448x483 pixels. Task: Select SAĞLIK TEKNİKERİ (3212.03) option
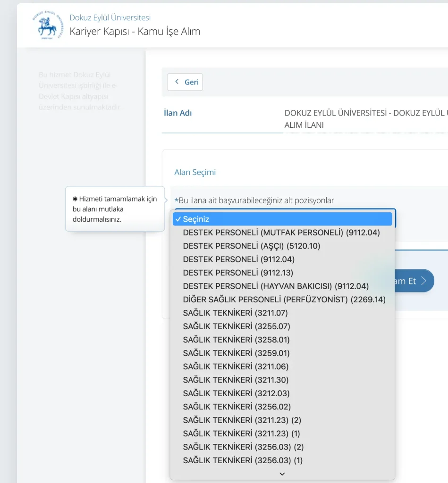click(282, 393)
